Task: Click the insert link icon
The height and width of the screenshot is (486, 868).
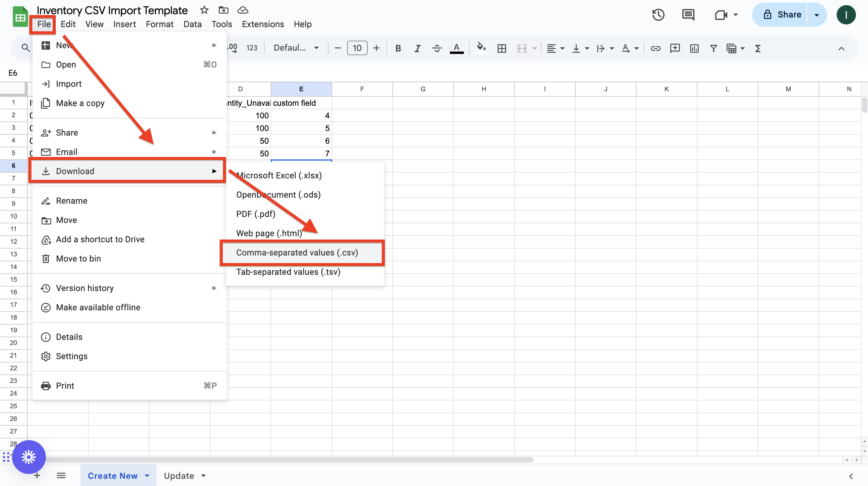Action: (656, 49)
